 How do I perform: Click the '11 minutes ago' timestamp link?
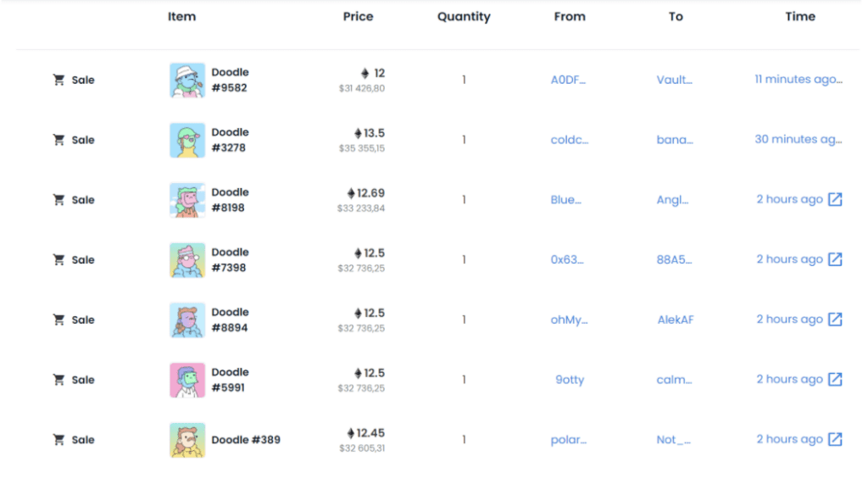click(x=798, y=80)
